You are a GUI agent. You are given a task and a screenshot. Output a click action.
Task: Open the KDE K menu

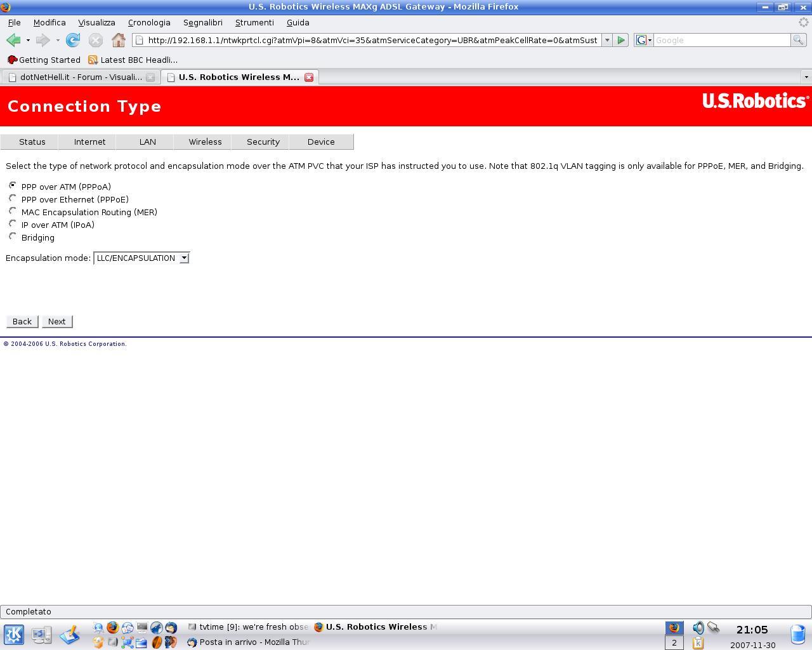click(14, 634)
